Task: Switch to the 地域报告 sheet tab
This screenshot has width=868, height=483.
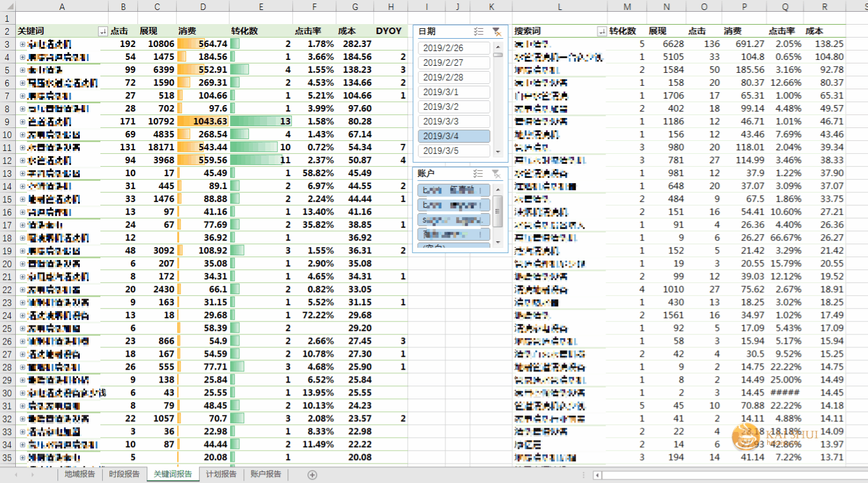Action: (80, 474)
